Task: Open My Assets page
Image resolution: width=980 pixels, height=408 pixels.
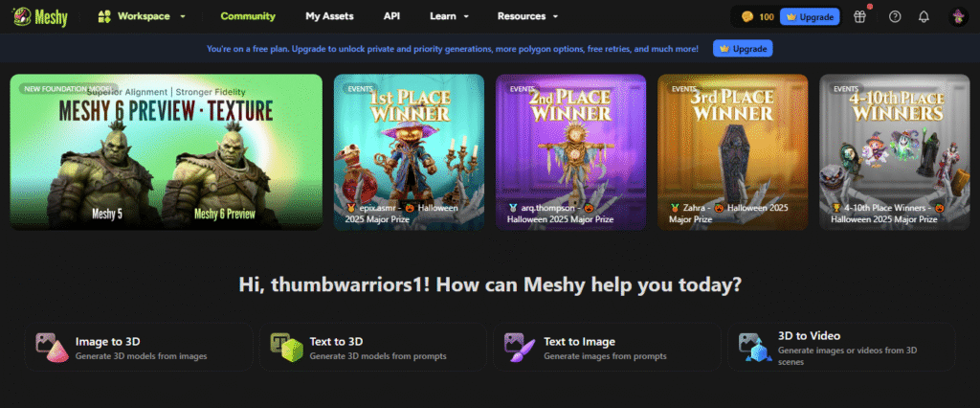Action: coord(329,16)
